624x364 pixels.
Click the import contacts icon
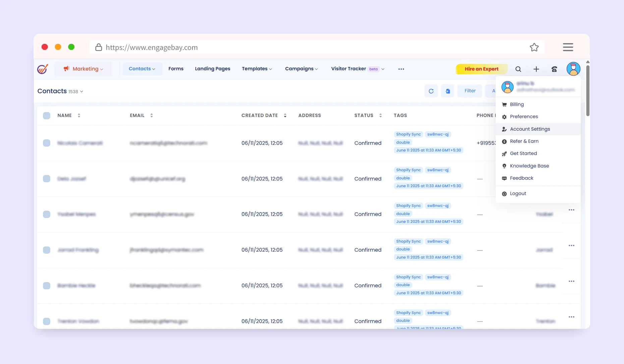coord(448,91)
